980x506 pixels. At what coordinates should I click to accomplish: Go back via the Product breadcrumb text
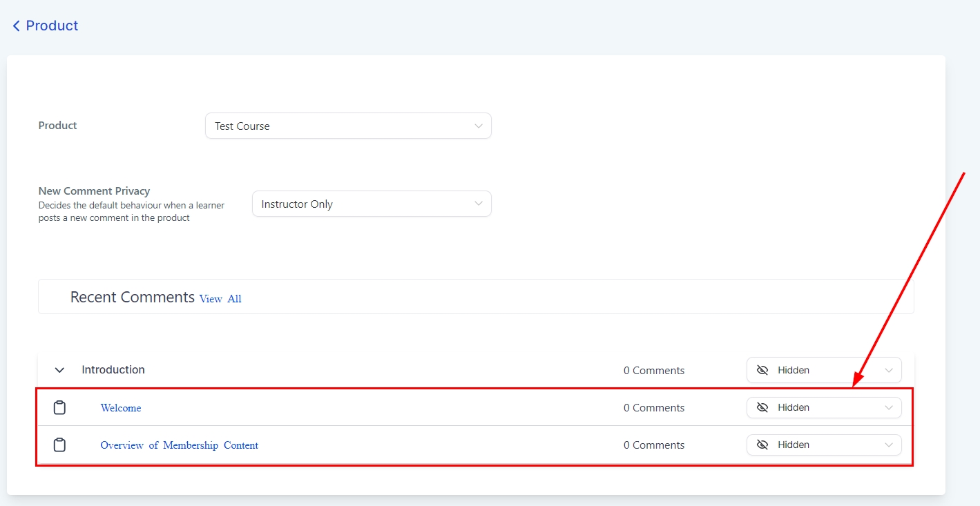coord(52,26)
